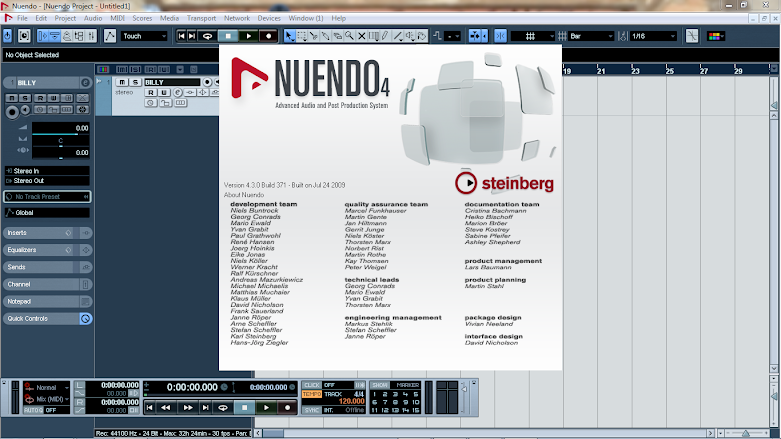Select the Range Selection tool

(302, 36)
